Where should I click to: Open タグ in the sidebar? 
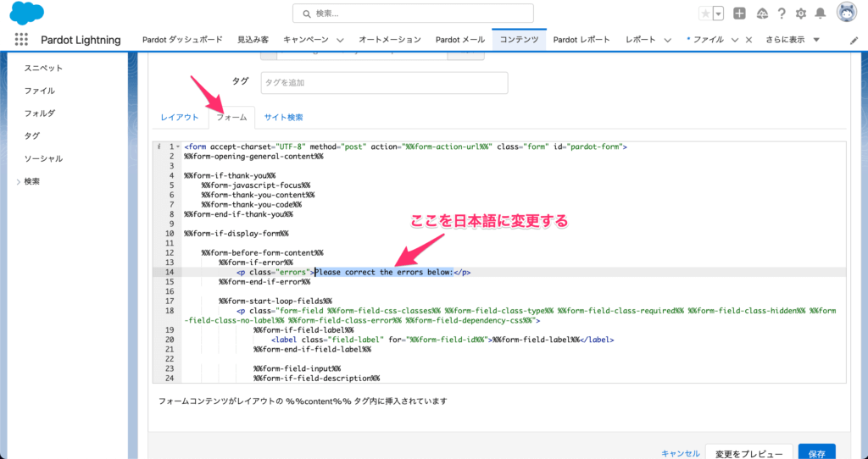31,135
